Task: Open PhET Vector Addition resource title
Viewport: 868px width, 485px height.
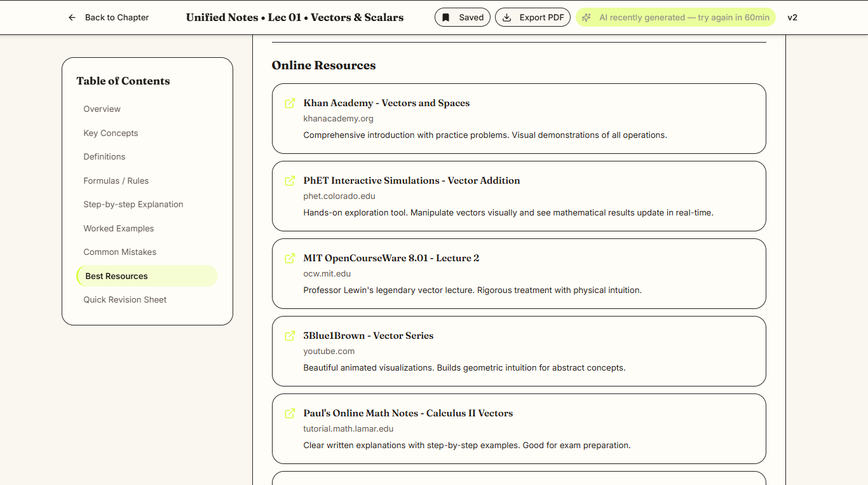Action: [412, 181]
